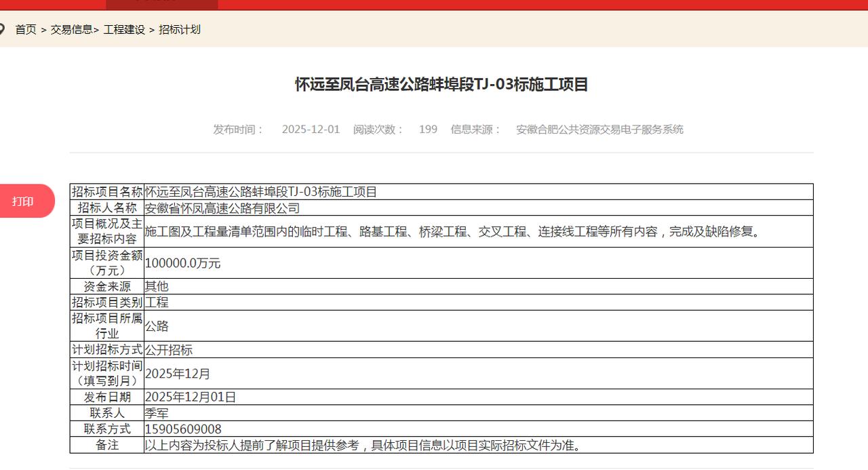Click the value 工程 in category row
The image size is (868, 470).
point(157,302)
